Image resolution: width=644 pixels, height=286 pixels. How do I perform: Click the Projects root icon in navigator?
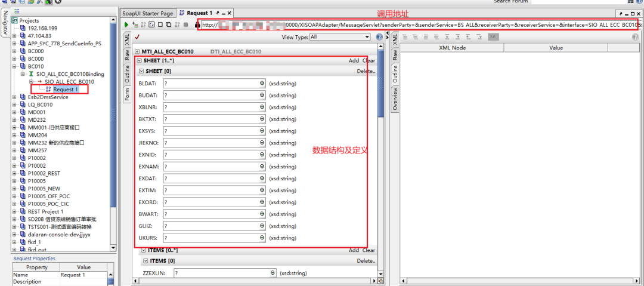(x=15, y=20)
